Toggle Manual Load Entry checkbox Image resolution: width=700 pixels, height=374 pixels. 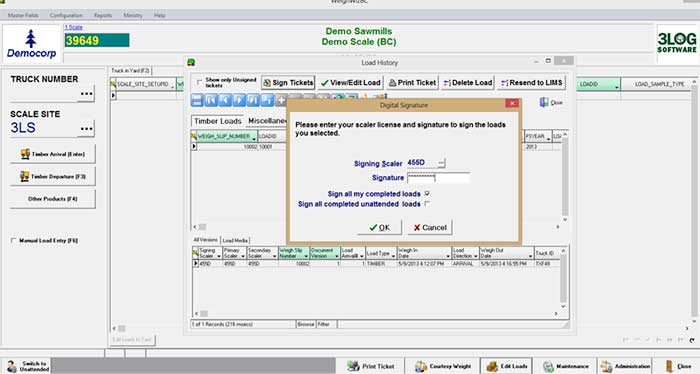click(x=13, y=241)
